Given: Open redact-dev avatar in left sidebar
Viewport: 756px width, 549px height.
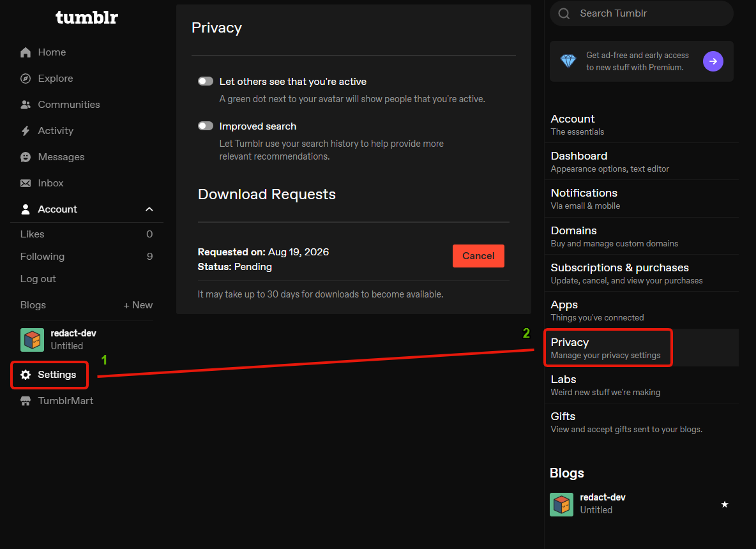Looking at the screenshot, I should (33, 340).
